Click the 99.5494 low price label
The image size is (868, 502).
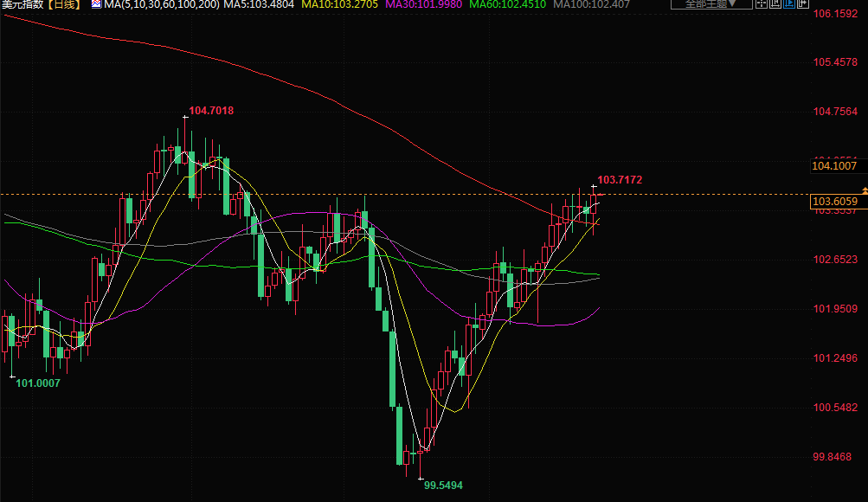click(x=443, y=486)
